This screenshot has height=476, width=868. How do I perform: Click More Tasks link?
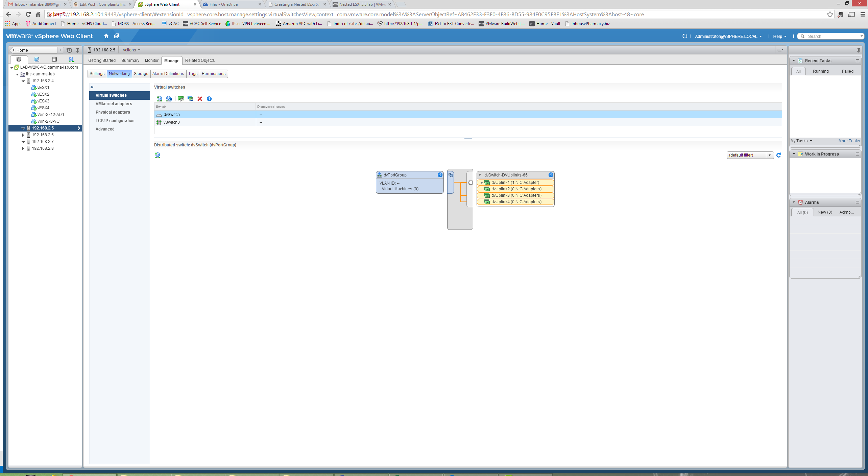(x=849, y=141)
